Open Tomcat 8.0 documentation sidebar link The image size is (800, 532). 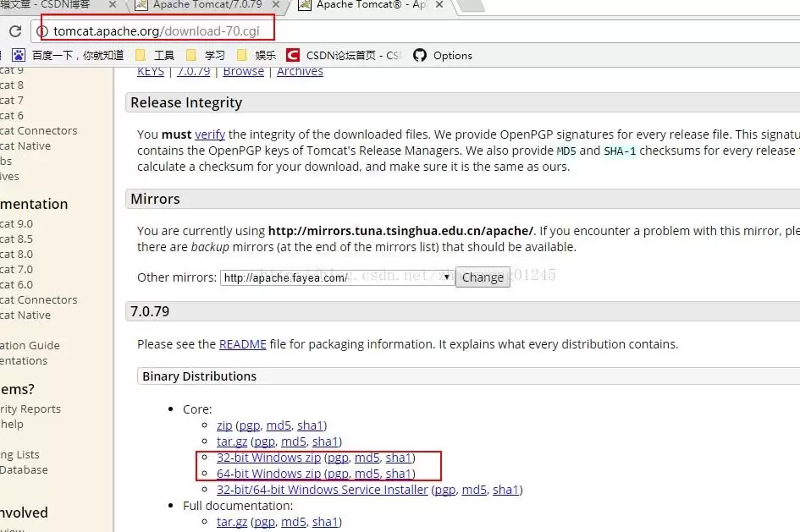(16, 255)
